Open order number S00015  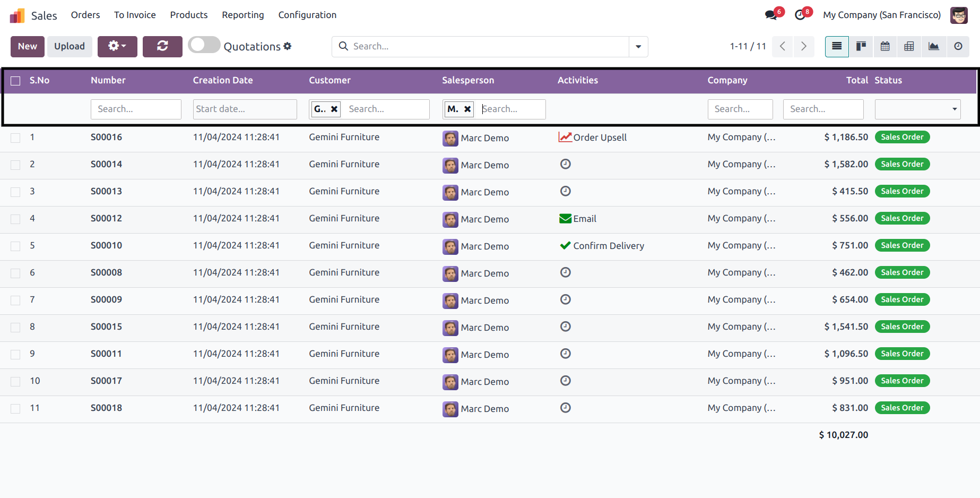[106, 327]
